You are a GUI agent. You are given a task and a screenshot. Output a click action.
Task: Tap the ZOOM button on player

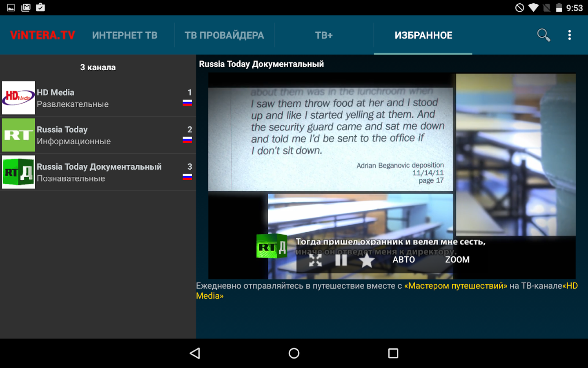[x=457, y=260]
